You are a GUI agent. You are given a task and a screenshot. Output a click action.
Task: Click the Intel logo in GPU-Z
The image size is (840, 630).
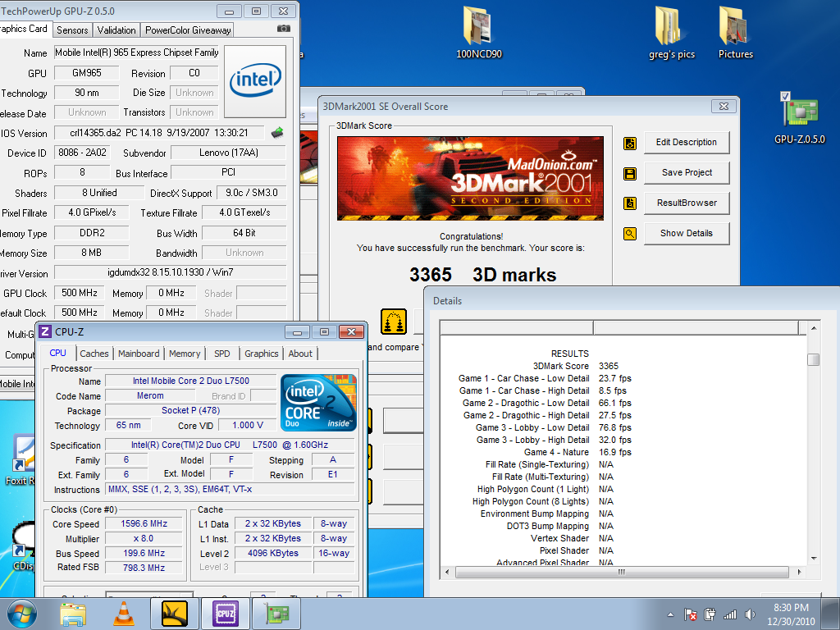(x=255, y=81)
